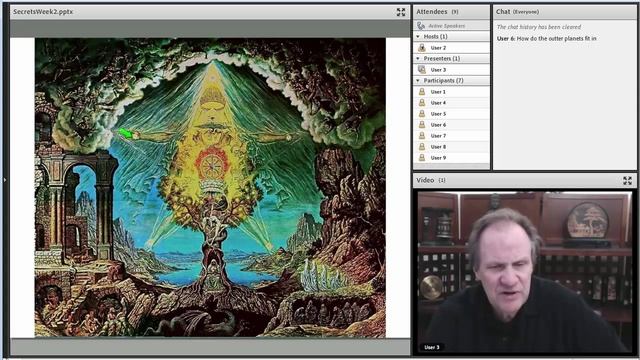The width and height of the screenshot is (640, 360).
Task: Click the Attendees pod title
Action: [x=431, y=12]
